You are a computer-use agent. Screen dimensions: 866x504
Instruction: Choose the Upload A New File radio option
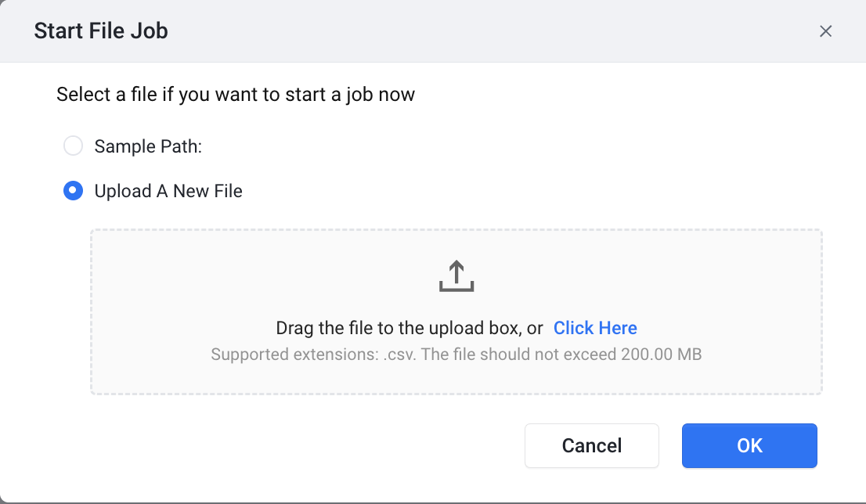tap(73, 190)
